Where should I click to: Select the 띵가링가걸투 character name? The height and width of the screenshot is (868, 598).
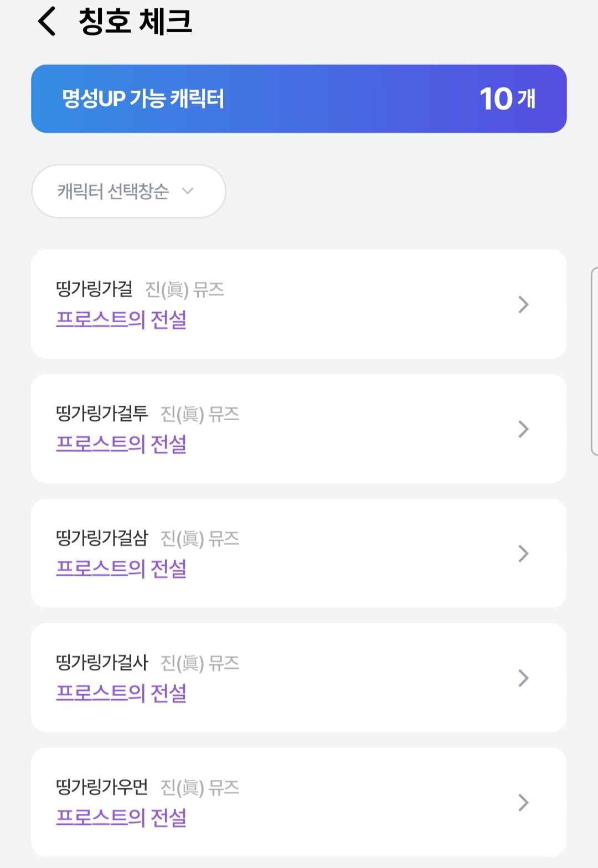pyautogui.click(x=102, y=414)
